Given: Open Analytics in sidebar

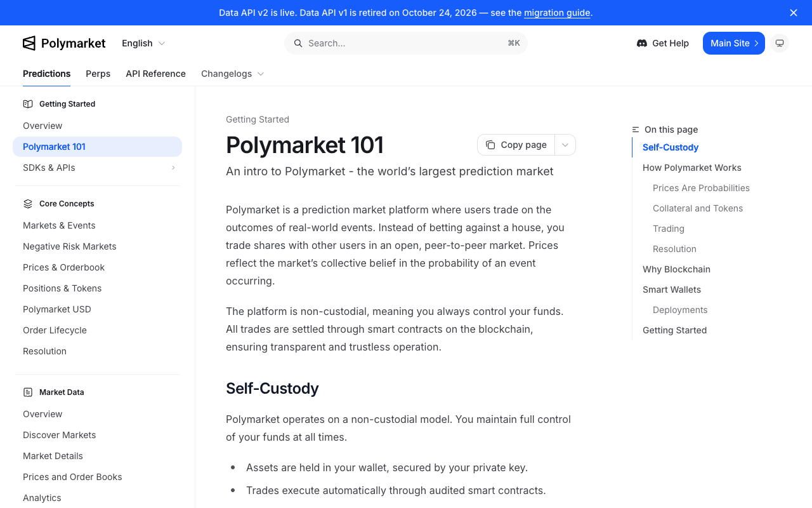Looking at the screenshot, I should [97, 498].
